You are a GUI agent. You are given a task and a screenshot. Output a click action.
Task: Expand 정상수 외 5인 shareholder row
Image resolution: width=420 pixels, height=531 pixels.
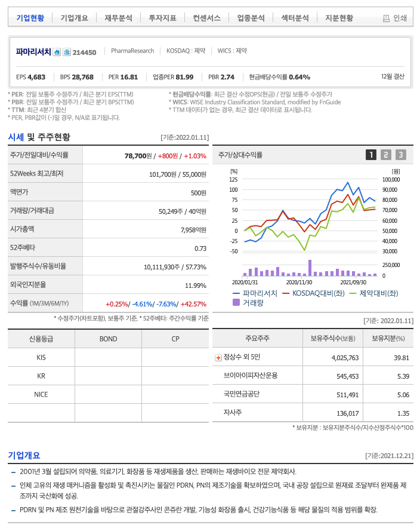point(218,358)
